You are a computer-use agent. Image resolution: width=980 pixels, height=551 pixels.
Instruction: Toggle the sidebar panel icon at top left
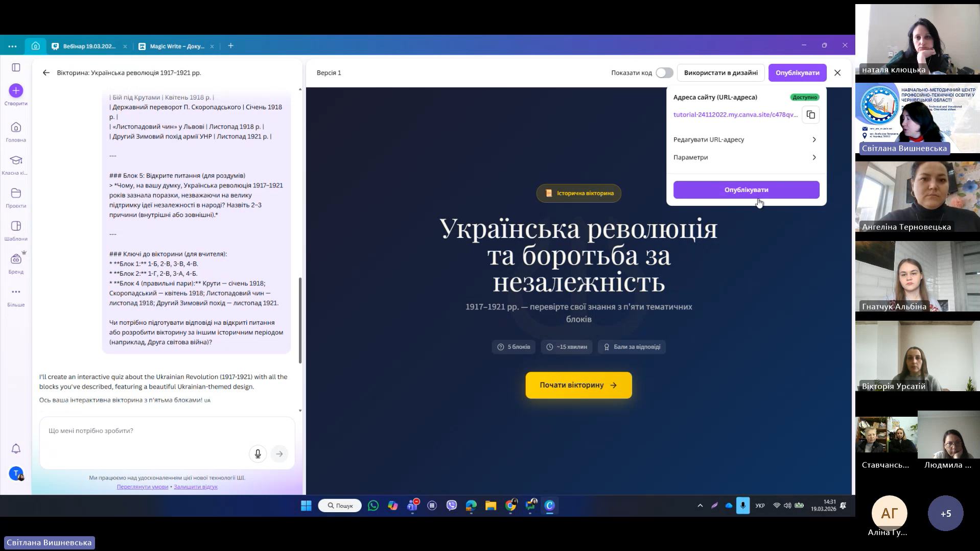coord(16,67)
